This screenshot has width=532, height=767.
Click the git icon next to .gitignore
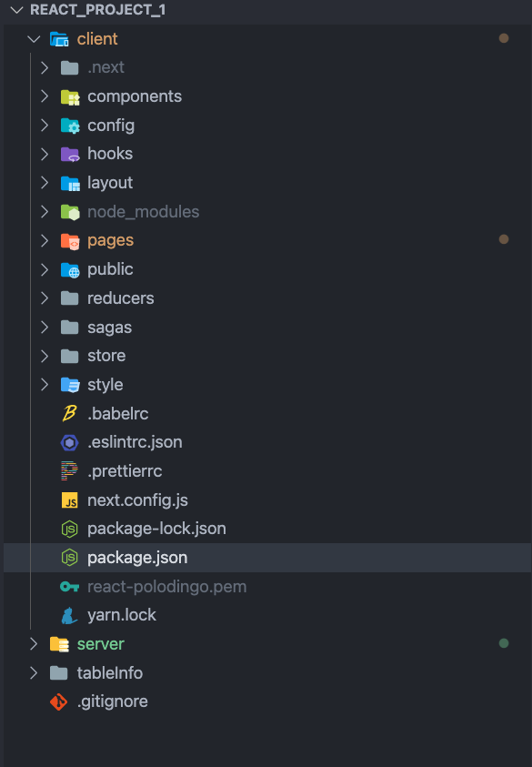click(x=59, y=701)
